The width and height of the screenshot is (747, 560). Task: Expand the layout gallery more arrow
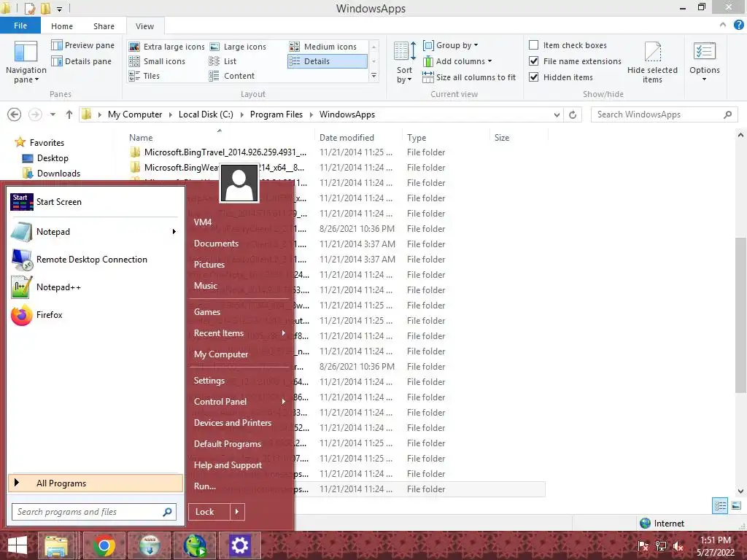374,76
